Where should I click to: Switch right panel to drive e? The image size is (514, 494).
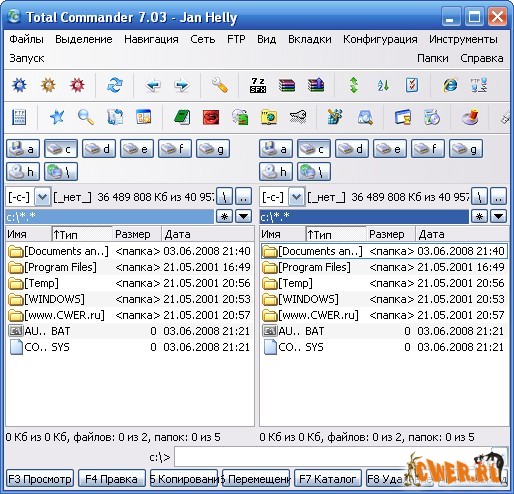pos(390,149)
